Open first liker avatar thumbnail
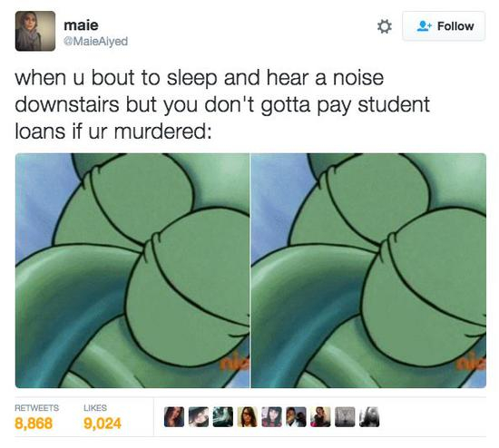 click(174, 417)
